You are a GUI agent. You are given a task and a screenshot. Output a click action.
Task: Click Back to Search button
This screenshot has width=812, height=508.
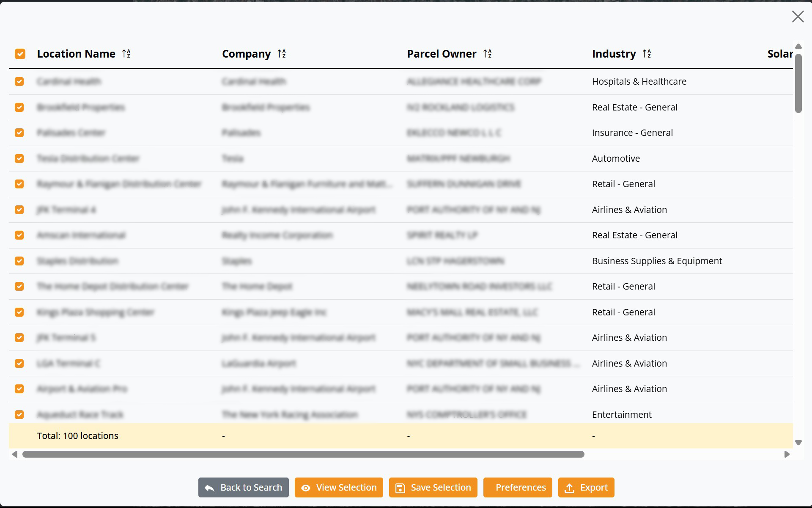pyautogui.click(x=244, y=488)
